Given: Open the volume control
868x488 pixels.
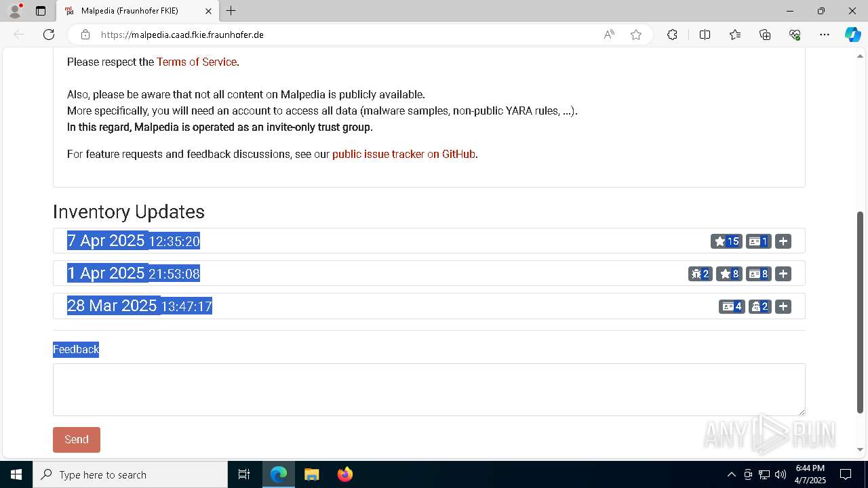Looking at the screenshot, I should (x=781, y=474).
